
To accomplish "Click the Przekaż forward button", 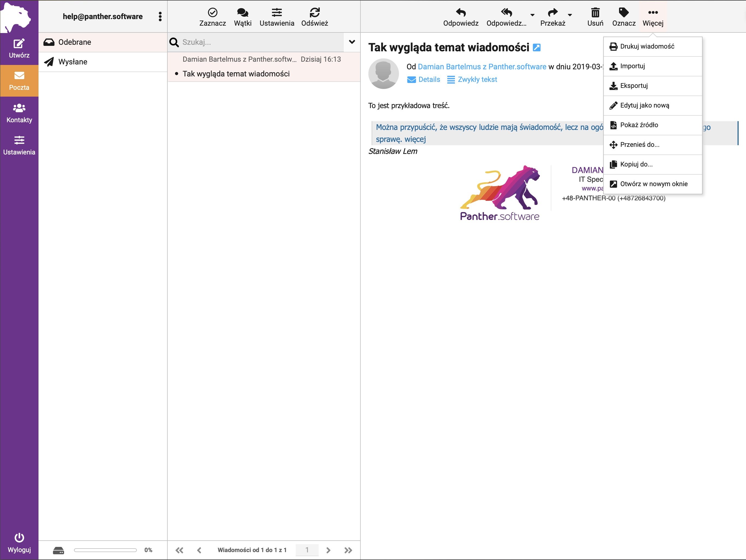I will coord(552,17).
